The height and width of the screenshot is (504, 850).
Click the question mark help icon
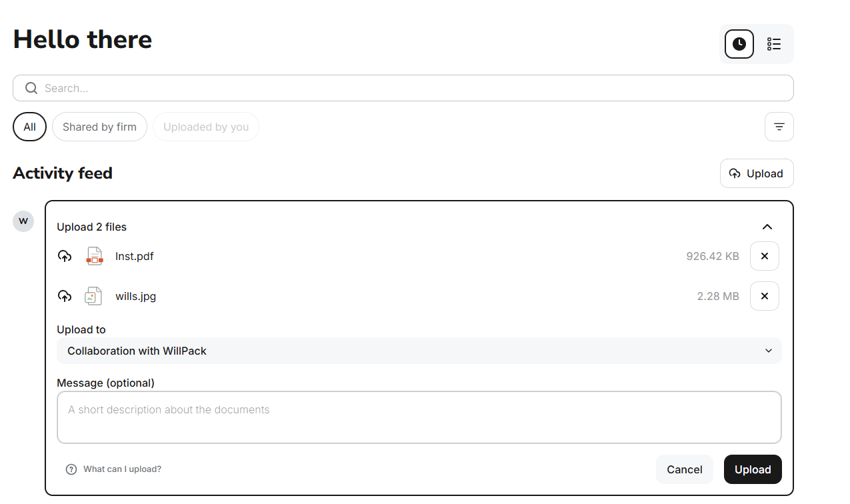click(71, 469)
